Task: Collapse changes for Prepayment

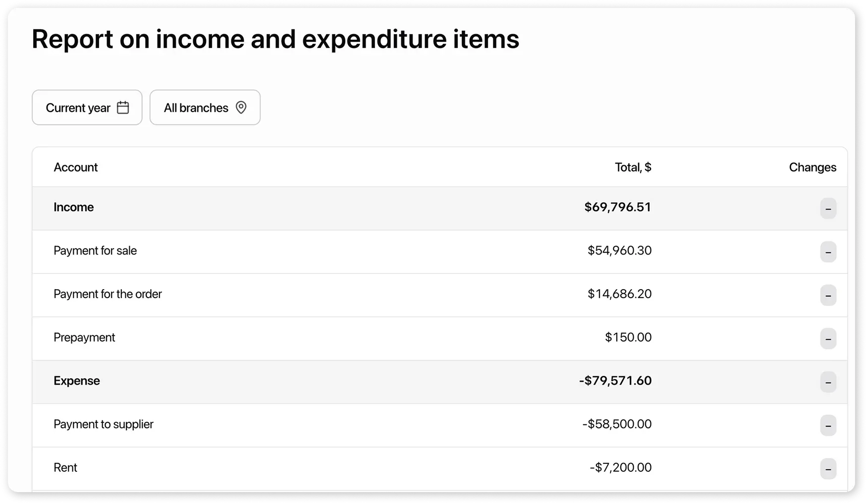Action: click(828, 339)
